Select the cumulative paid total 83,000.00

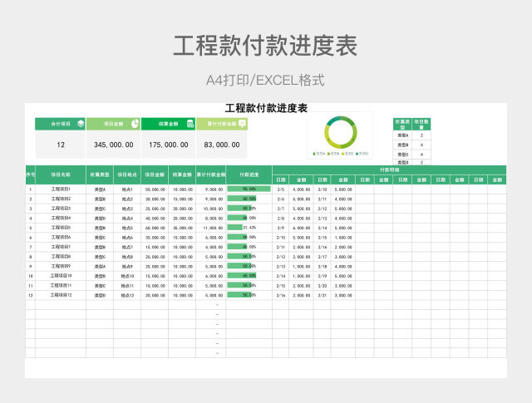tap(222, 145)
